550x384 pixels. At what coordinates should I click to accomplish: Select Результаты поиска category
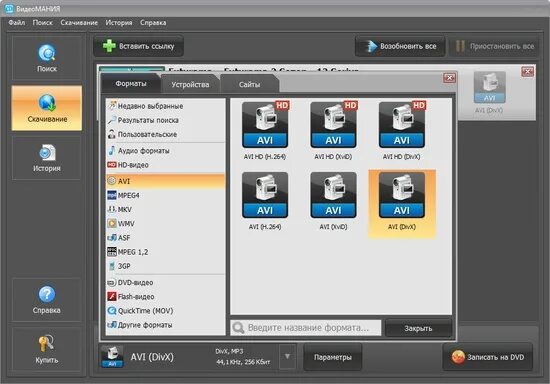(x=165, y=120)
